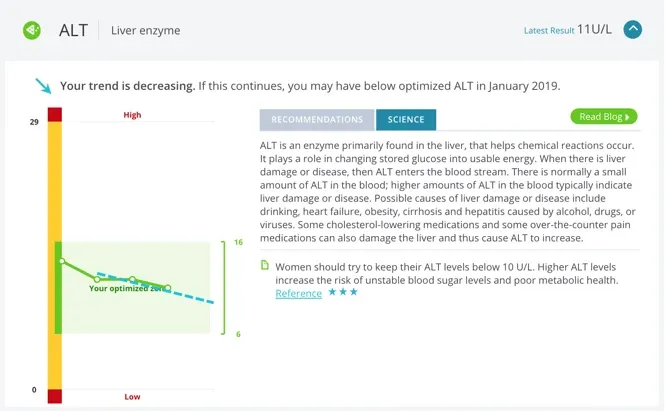The width and height of the screenshot is (665, 411).
Task: Click the red High range block
Action: (x=55, y=114)
